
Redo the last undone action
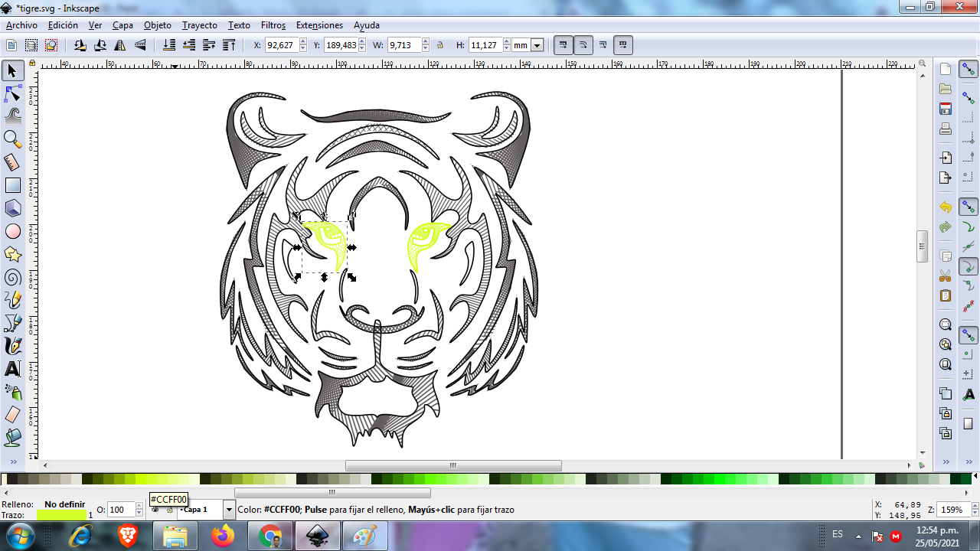(946, 227)
